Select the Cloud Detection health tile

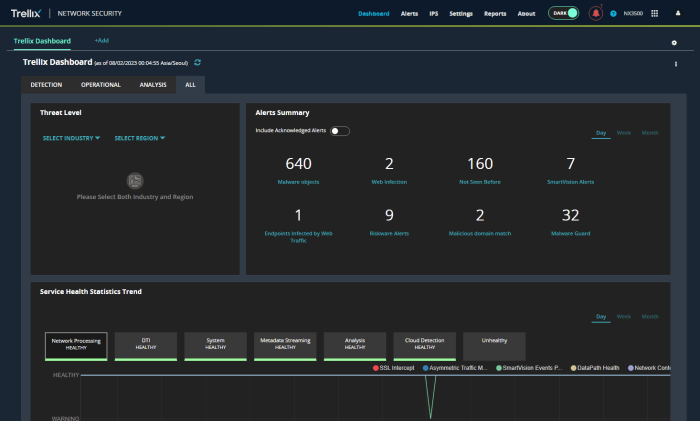pos(424,344)
